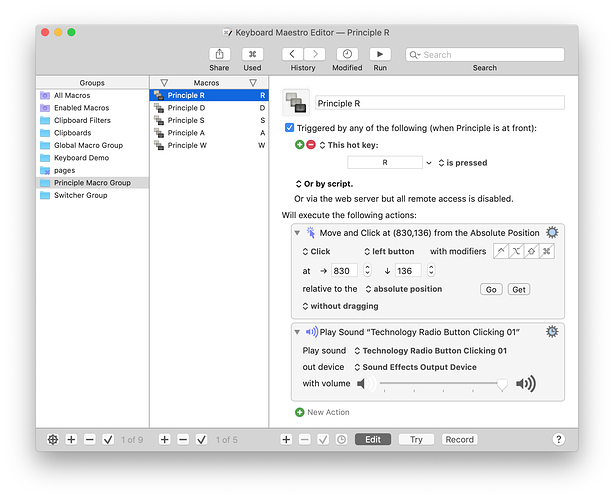Open the left button popup
Viewport: 615px width, 500px height.
click(389, 251)
